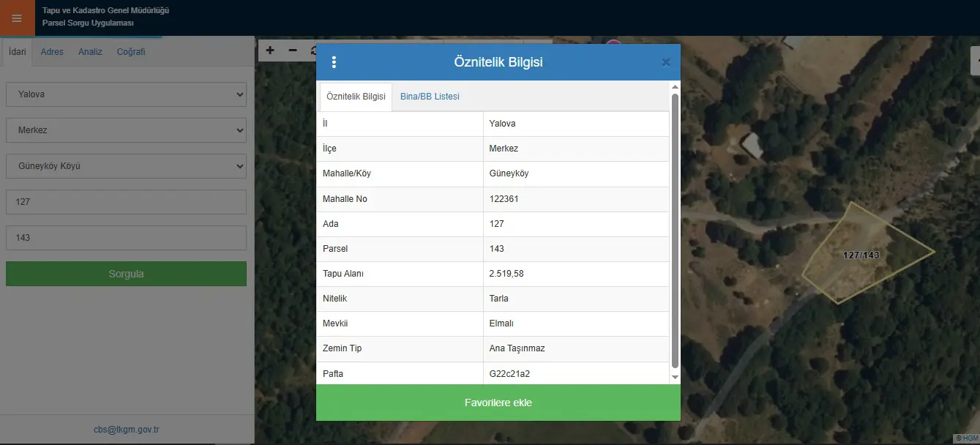Open the Analiz tab
980x445 pixels.
pos(90,52)
